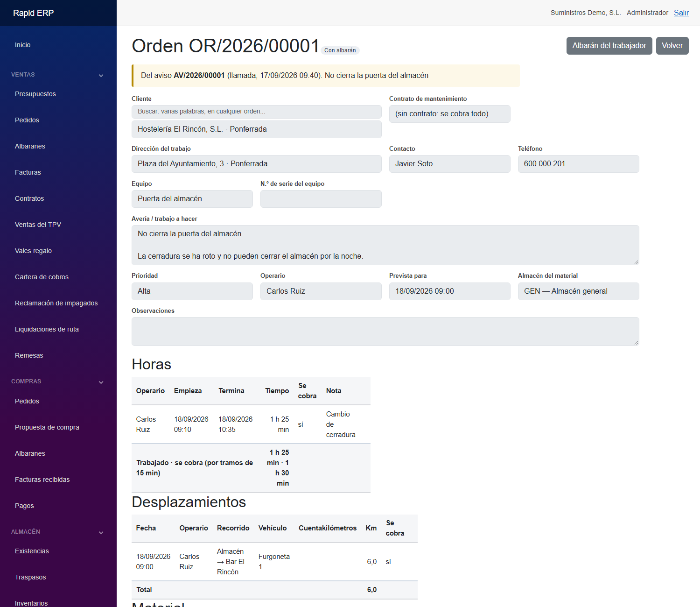Open the Rapid ERP home title

[33, 13]
